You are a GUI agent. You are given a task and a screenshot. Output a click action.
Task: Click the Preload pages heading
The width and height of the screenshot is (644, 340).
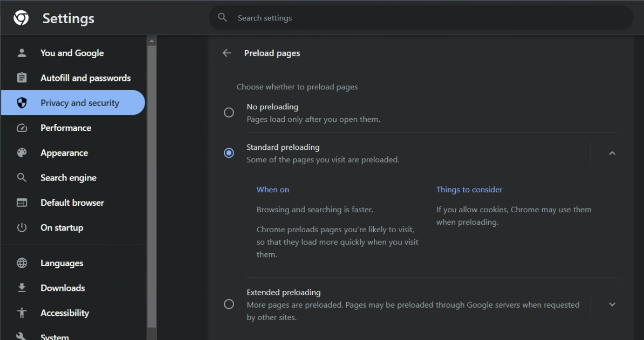click(272, 53)
